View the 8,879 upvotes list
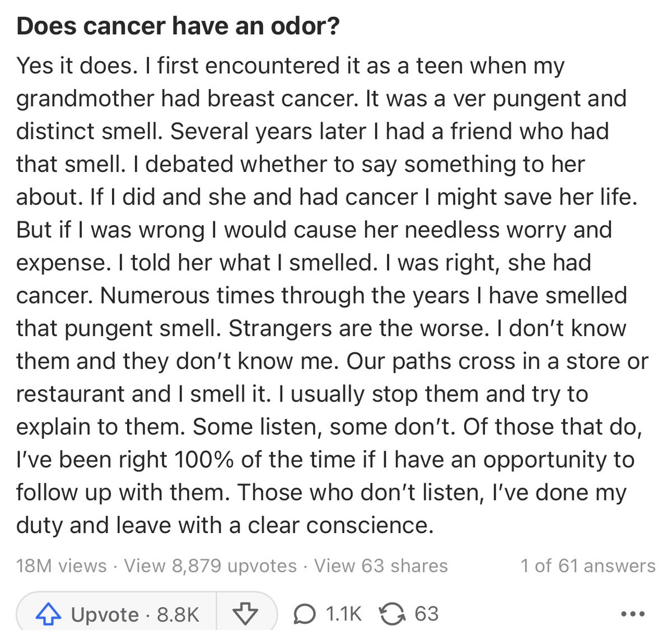Screen dimensions: 672x630 point(211,566)
